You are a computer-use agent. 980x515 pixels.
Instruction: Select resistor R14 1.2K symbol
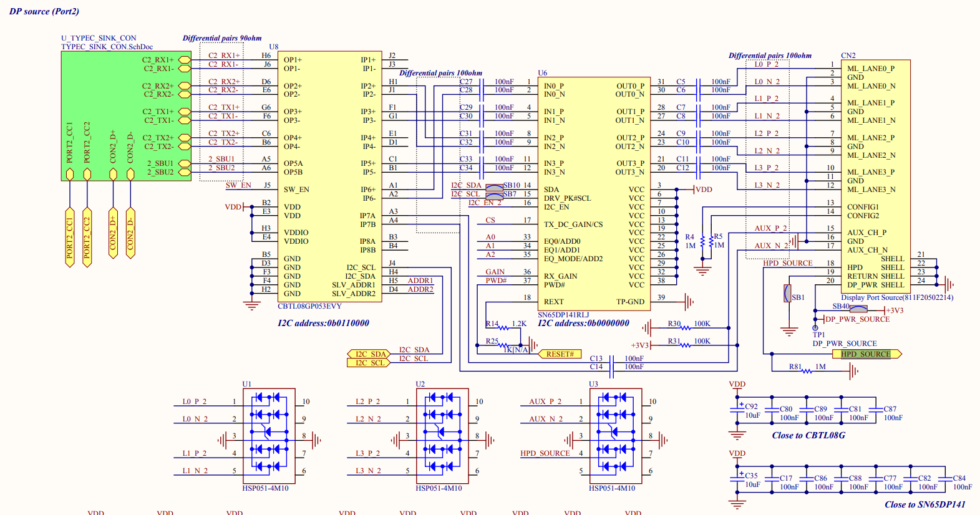click(503, 328)
